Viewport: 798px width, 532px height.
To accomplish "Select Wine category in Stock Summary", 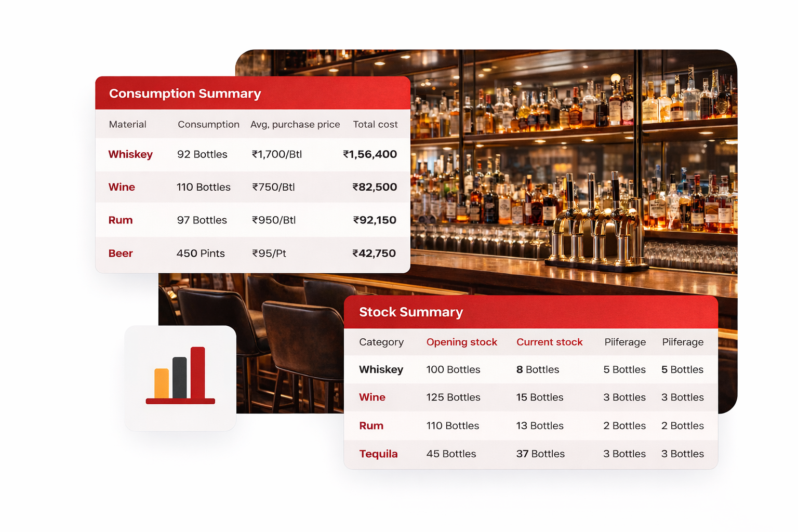I will [x=372, y=397].
